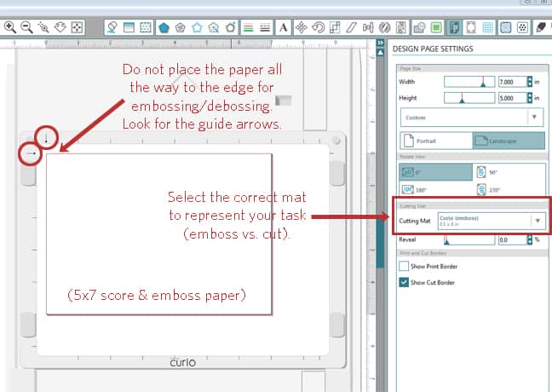Click the Zoom Out magnifier icon

[26, 27]
